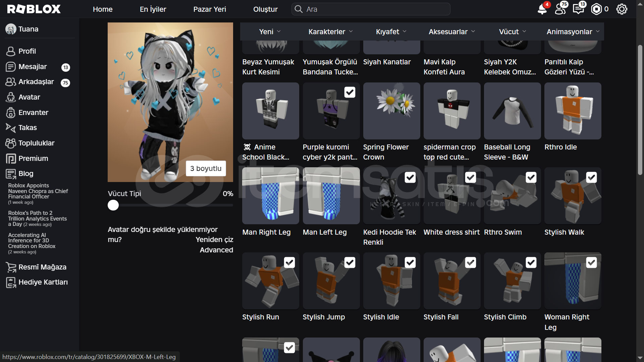Open the friend requests icon in header
This screenshot has height=362, width=644.
point(560,9)
